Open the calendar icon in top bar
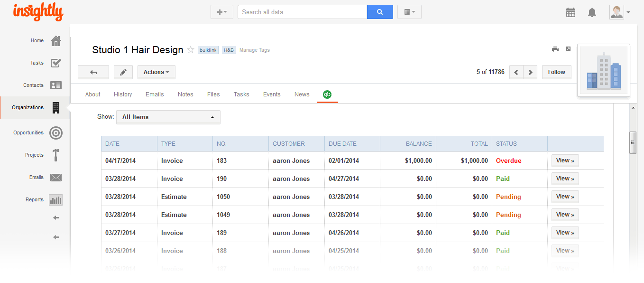 [570, 12]
